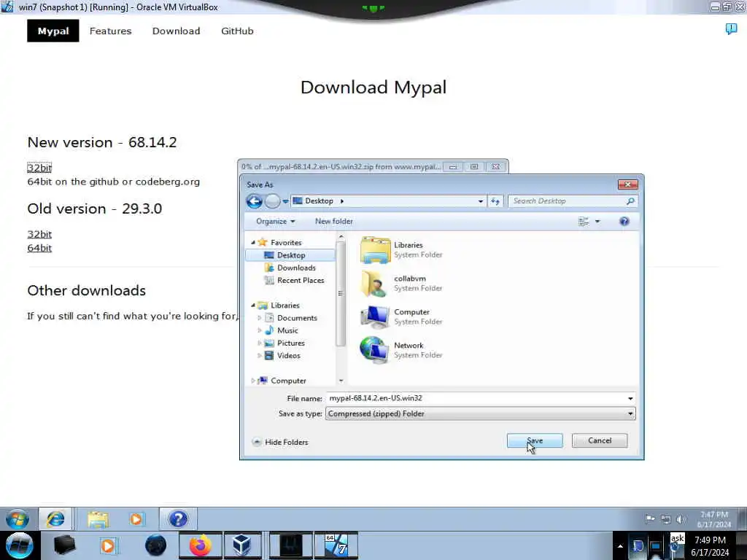Click the navigation pane scrollbar
This screenshot has width=747, height=560.
341,294
